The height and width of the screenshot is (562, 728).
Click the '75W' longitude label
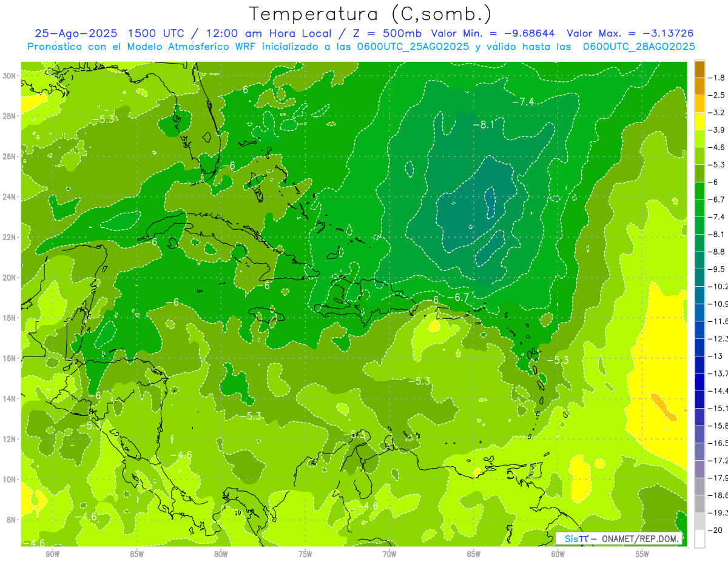coord(305,554)
